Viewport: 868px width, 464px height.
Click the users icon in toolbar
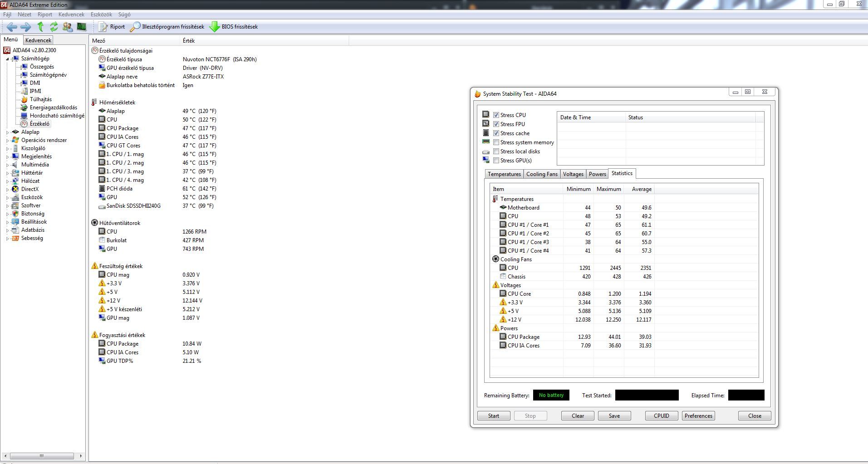tap(68, 27)
